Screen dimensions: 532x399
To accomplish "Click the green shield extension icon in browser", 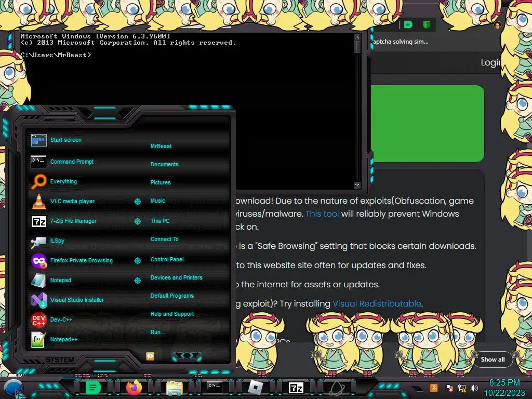I will coord(427,24).
